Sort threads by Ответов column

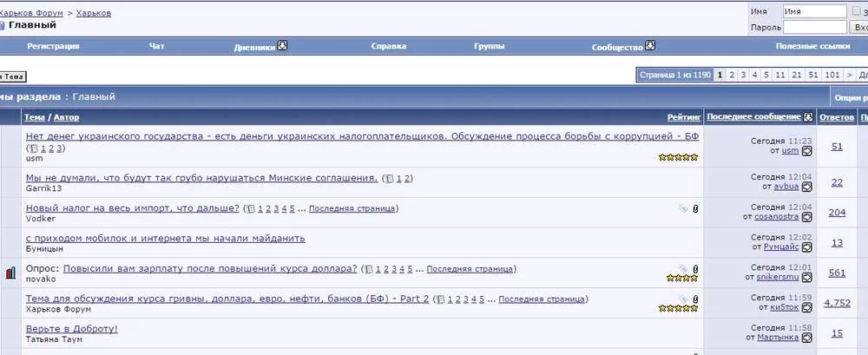[x=837, y=117]
